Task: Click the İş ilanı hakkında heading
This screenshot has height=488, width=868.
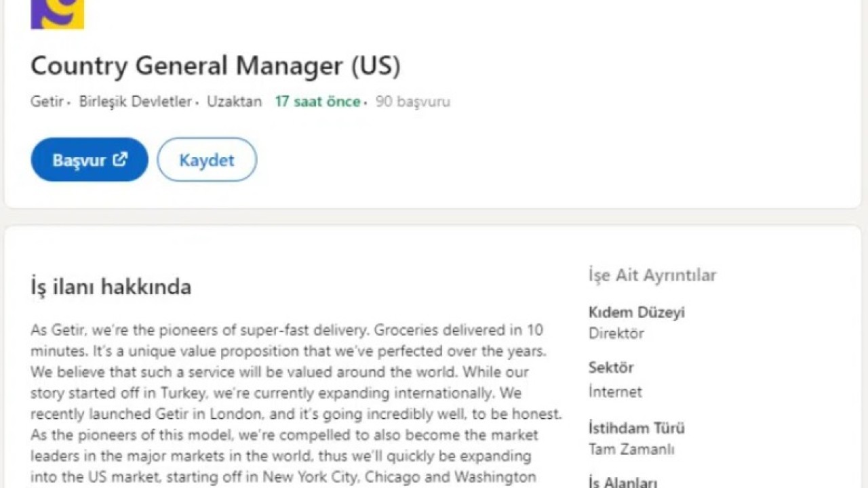Action: coord(111,287)
